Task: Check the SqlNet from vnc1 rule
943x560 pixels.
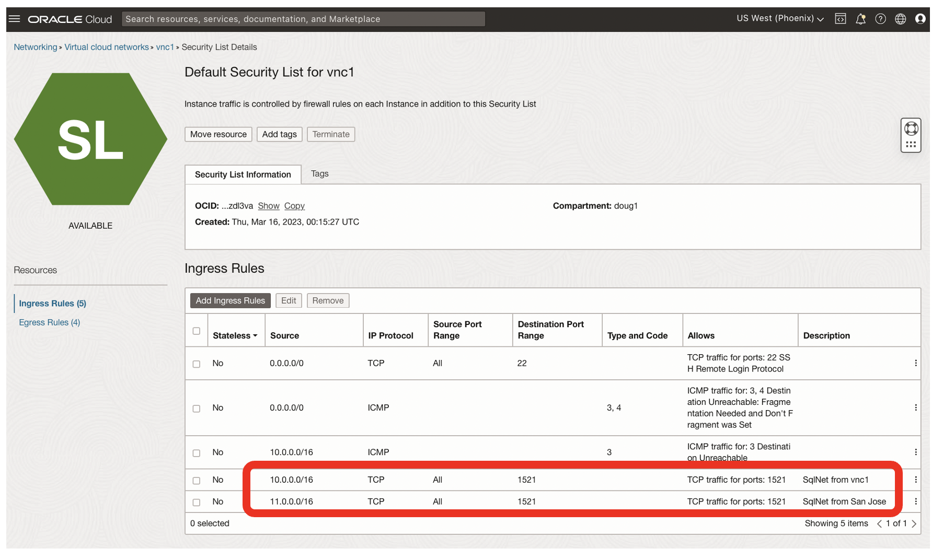Action: point(197,480)
